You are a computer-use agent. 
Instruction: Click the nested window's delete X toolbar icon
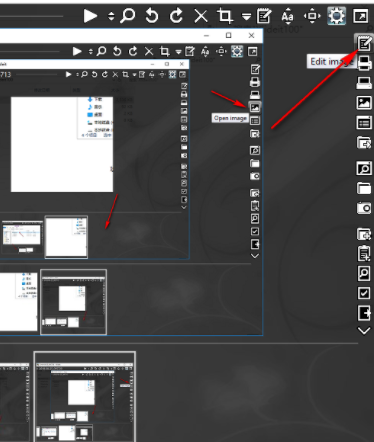click(x=149, y=51)
